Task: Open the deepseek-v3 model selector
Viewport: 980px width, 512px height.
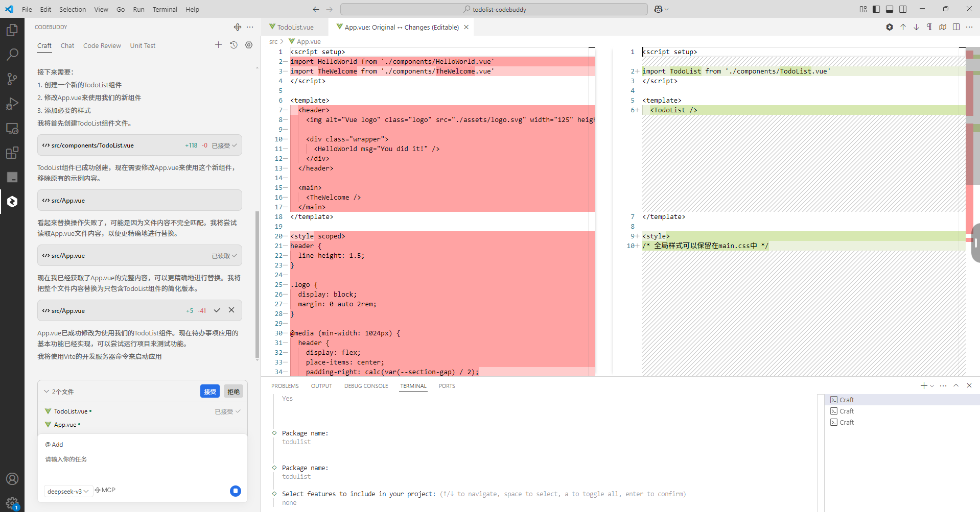Action: (x=68, y=491)
